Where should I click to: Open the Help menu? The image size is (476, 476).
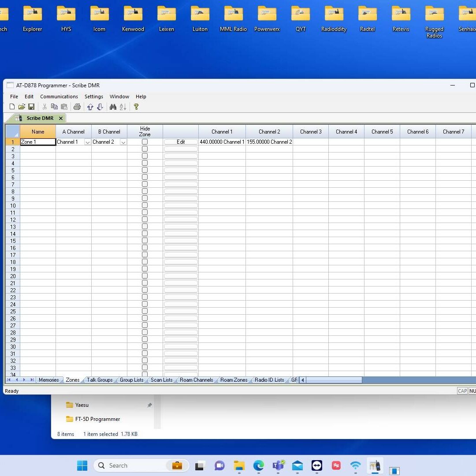point(141,97)
